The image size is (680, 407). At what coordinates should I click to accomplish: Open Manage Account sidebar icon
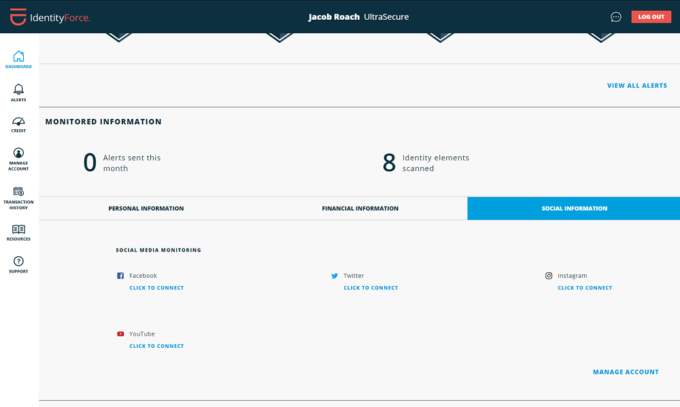18,154
